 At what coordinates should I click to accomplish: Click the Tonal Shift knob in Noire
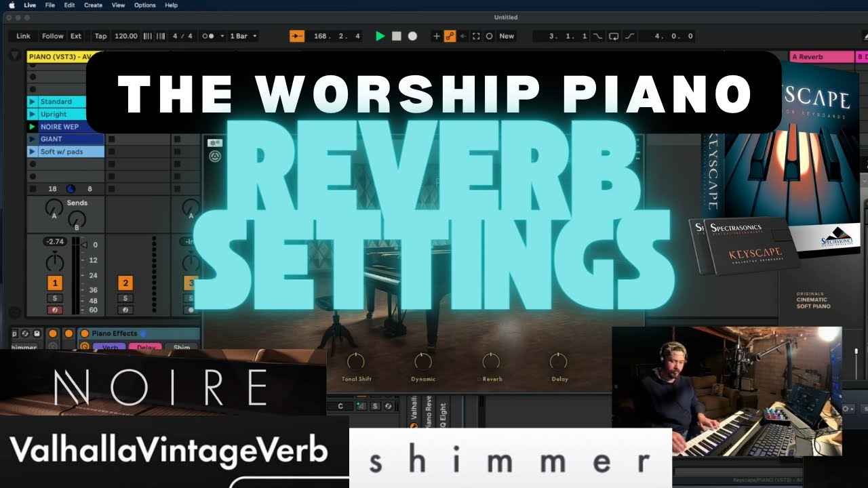(x=355, y=361)
